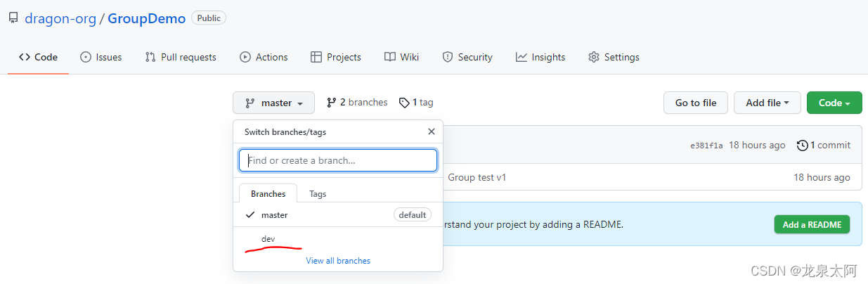Open the Add file dropdown
Screen dimensions: 868x284
point(767,103)
